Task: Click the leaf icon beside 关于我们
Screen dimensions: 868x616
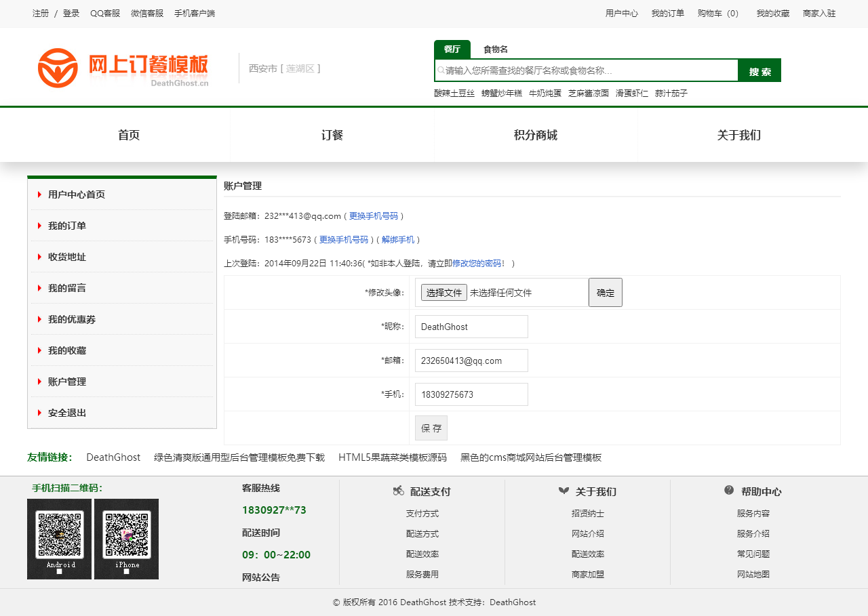Action: tap(564, 491)
